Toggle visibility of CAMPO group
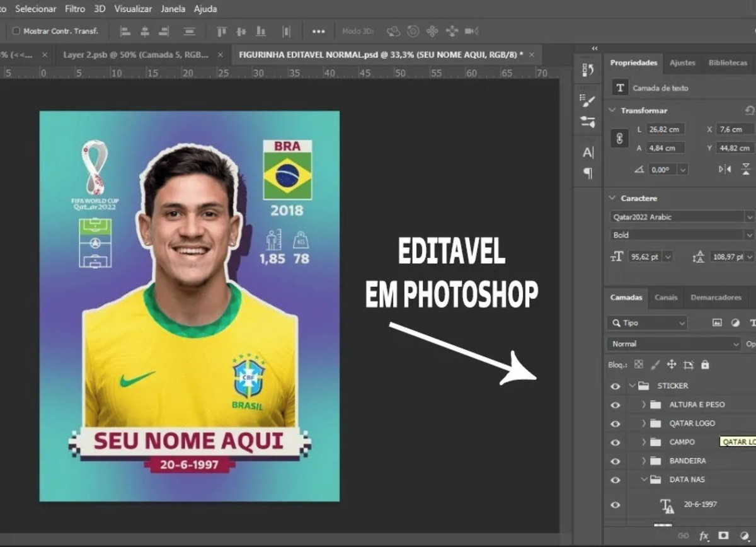 [616, 442]
